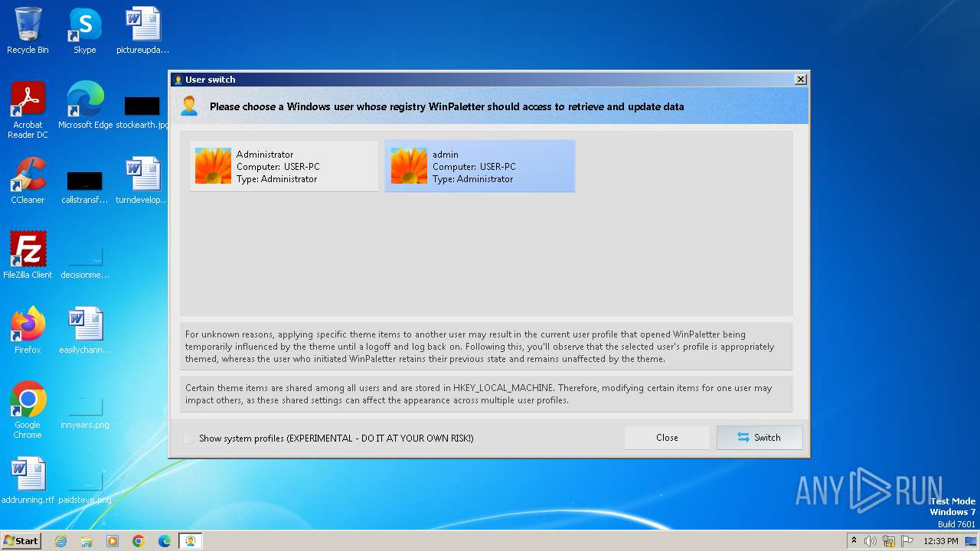
Task: Open the turndevelop Word document
Action: coord(142,181)
